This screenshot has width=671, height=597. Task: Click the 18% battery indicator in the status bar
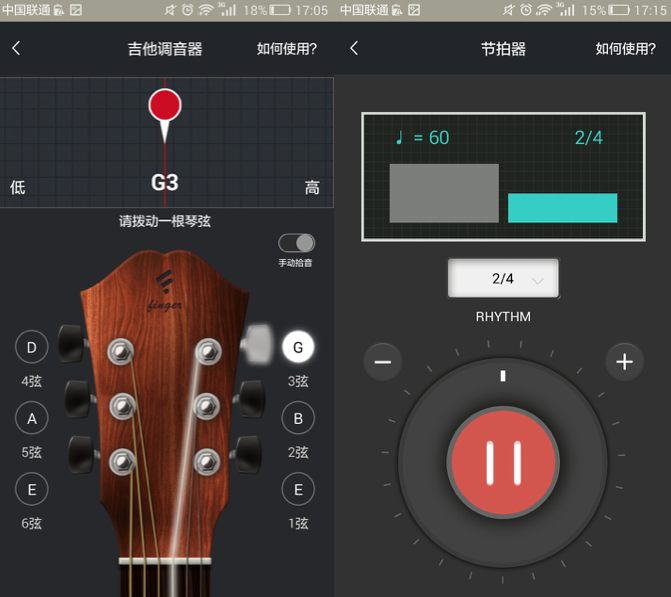pyautogui.click(x=267, y=10)
